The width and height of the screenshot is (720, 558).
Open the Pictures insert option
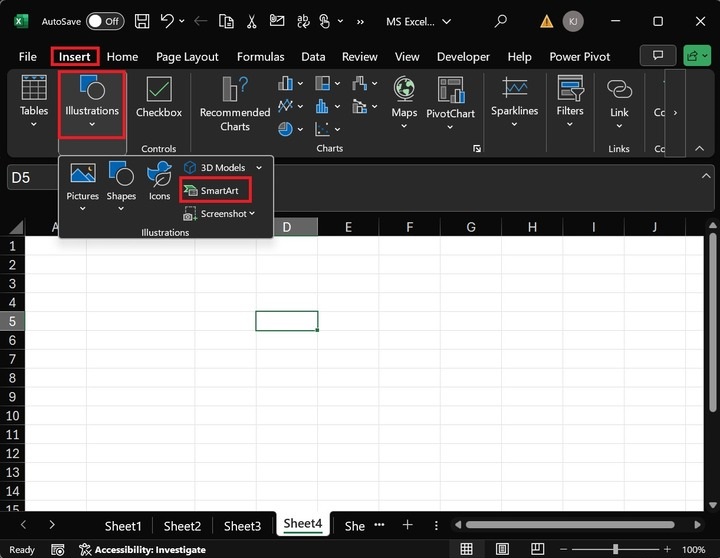pyautogui.click(x=82, y=181)
